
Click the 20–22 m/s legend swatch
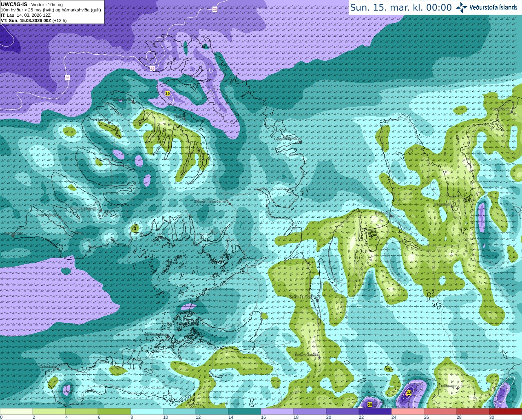tap(343, 411)
